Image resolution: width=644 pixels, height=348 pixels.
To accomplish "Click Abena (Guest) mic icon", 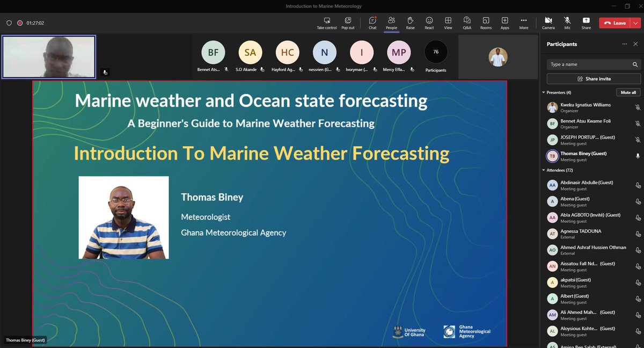I will [638, 201].
